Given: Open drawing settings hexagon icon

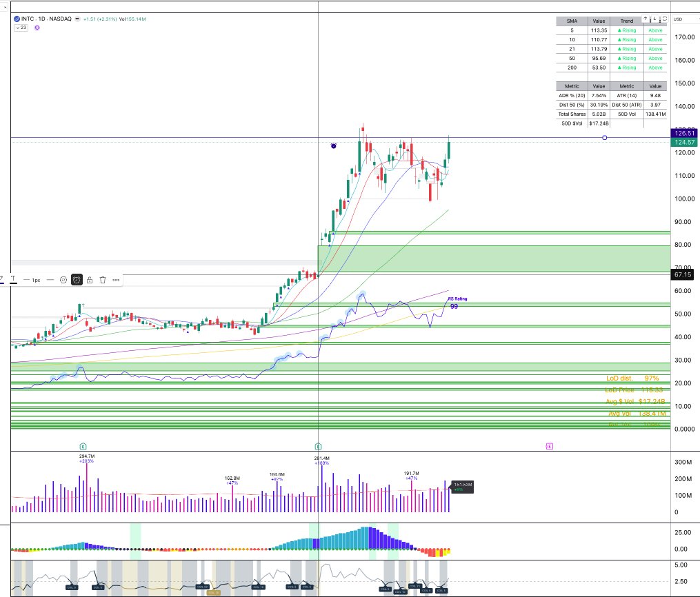Looking at the screenshot, I should 63,280.
